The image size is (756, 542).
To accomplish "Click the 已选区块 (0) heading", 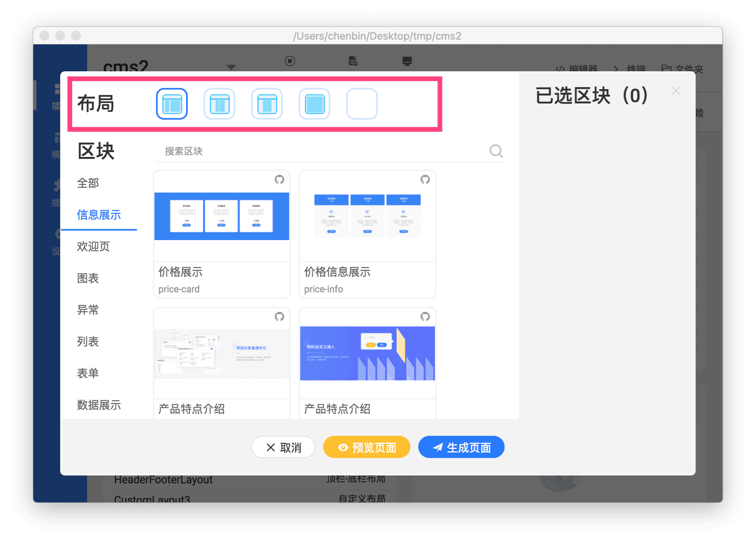I will (x=592, y=95).
